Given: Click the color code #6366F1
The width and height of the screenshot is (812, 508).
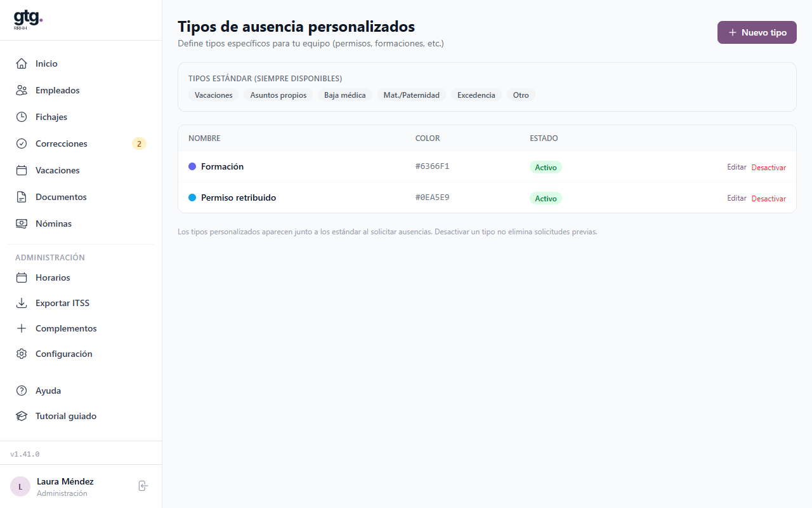Looking at the screenshot, I should pyautogui.click(x=433, y=166).
